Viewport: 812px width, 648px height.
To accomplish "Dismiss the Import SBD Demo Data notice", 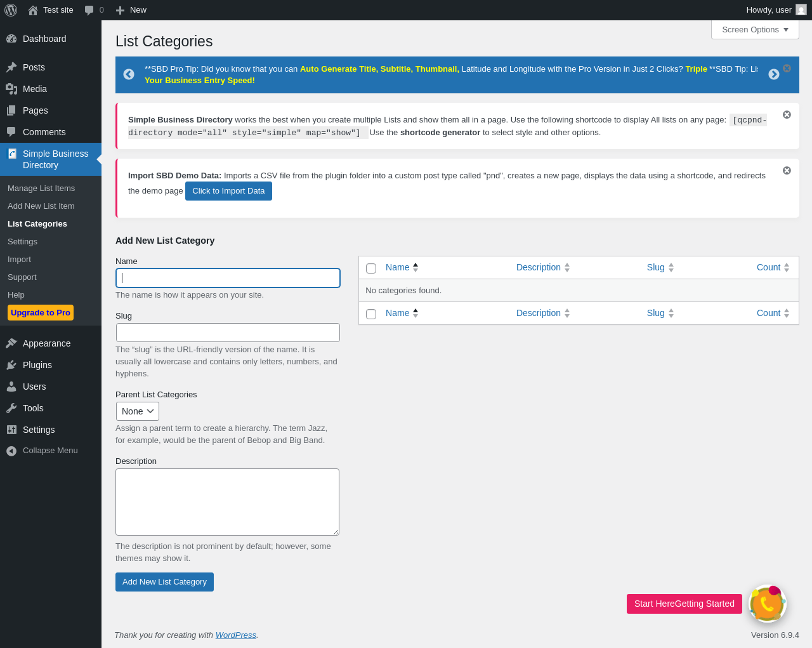I will tap(787, 171).
